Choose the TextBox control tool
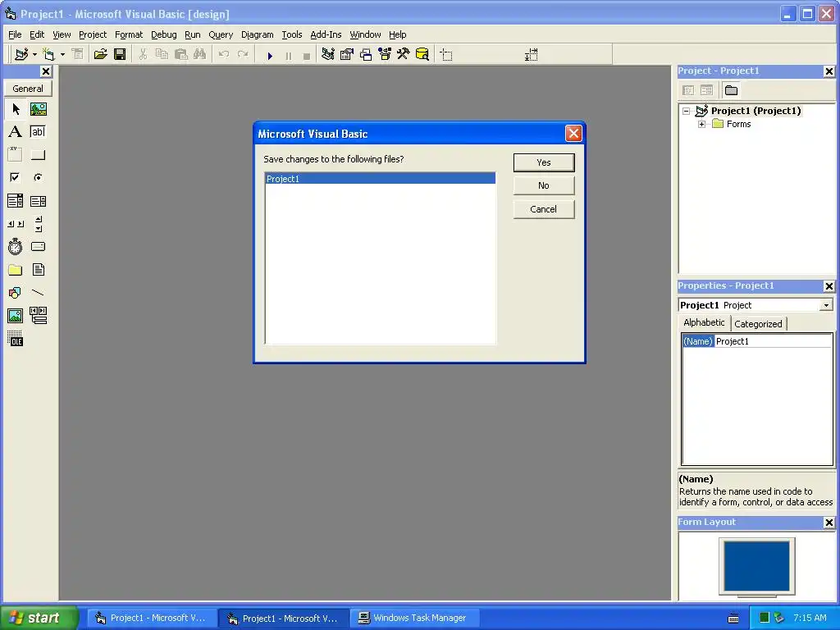This screenshot has height=630, width=840. coord(38,132)
